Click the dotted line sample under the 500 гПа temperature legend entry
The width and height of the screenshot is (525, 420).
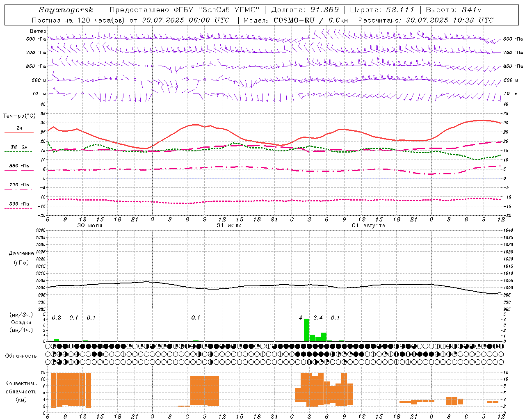[18, 209]
